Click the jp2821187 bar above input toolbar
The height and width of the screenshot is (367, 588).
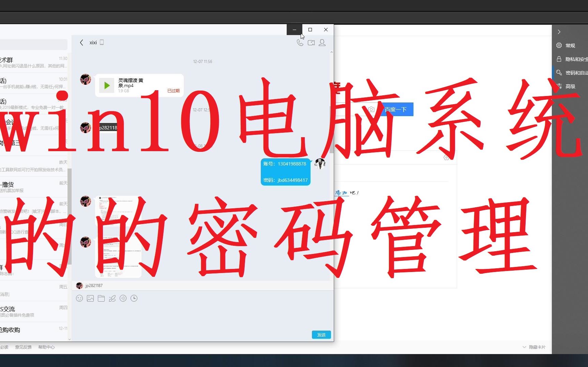(x=202, y=286)
